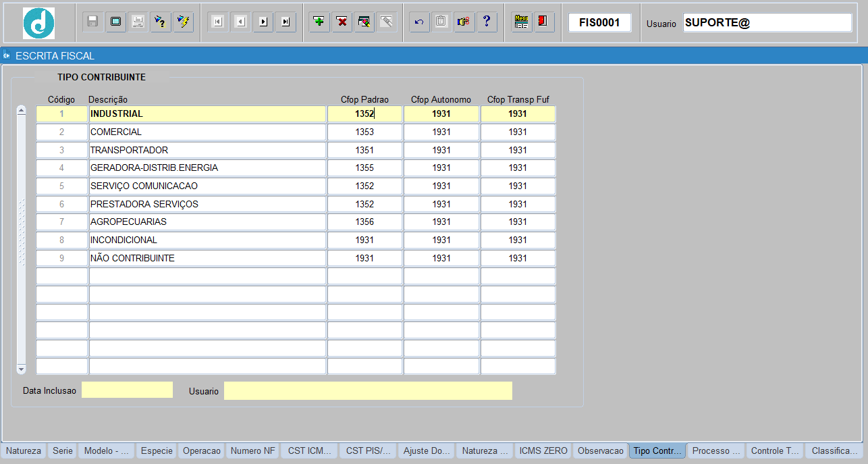Click the company logo icon

point(38,23)
